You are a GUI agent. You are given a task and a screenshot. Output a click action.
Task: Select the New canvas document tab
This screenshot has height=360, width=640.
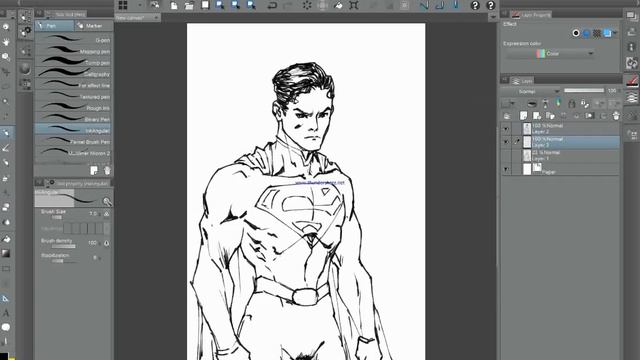138,18
